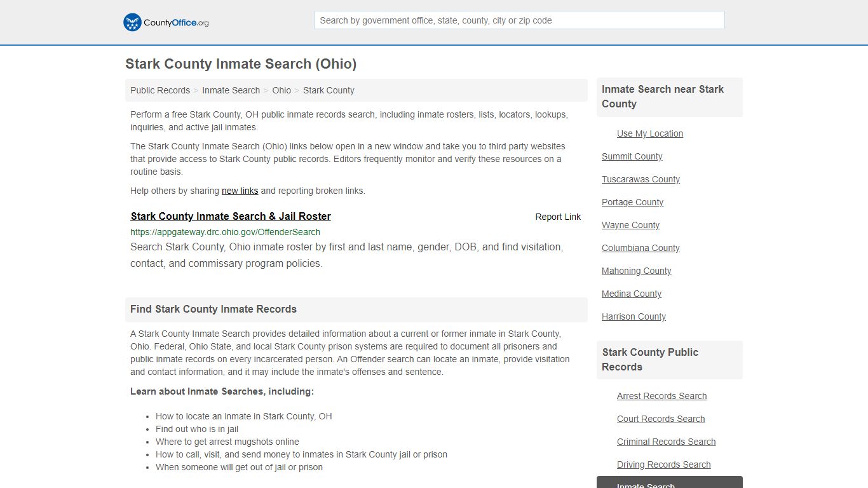Open Summit County inmate search
Viewport: 868px width, 488px height.
click(x=632, y=156)
